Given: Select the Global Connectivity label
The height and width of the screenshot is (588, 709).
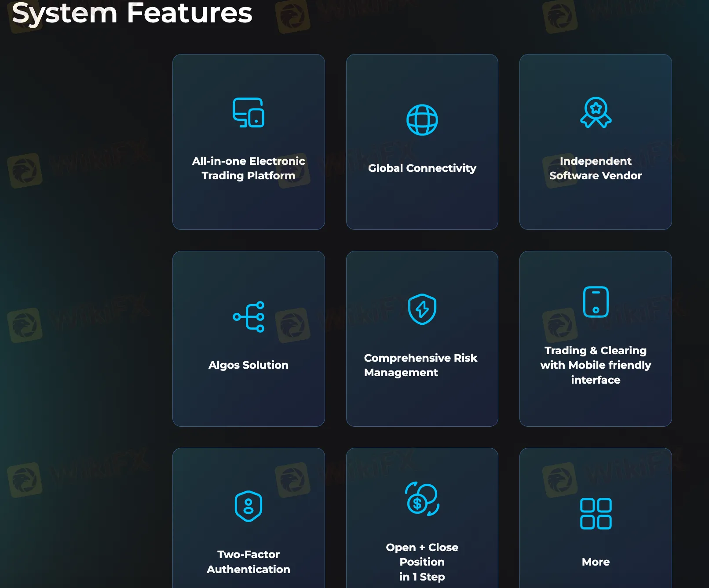Looking at the screenshot, I should 422,168.
